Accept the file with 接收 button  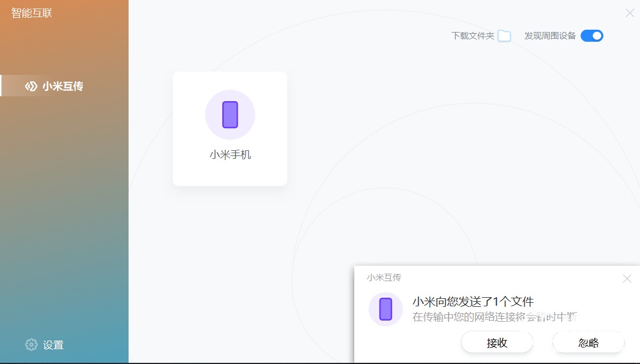point(497,342)
